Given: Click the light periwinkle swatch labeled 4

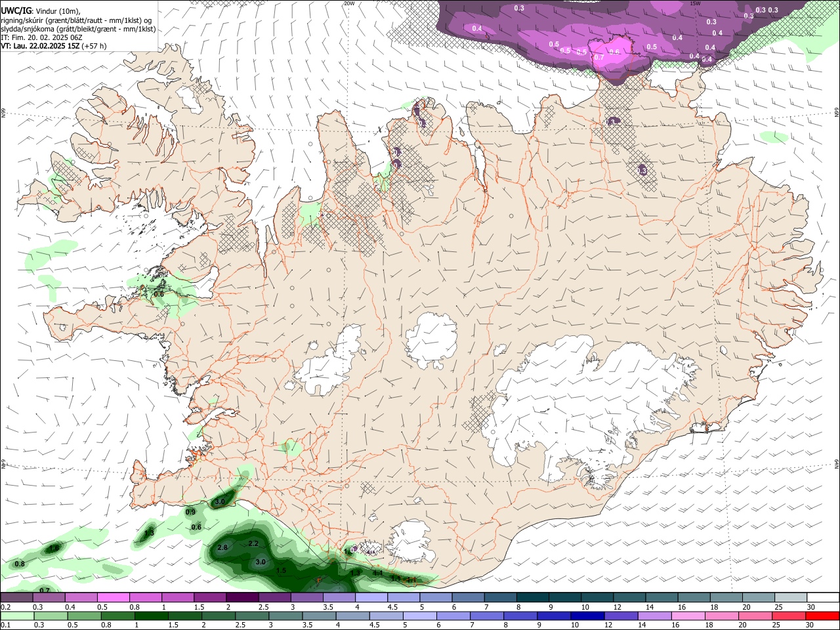Looking at the screenshot, I should point(371,597).
